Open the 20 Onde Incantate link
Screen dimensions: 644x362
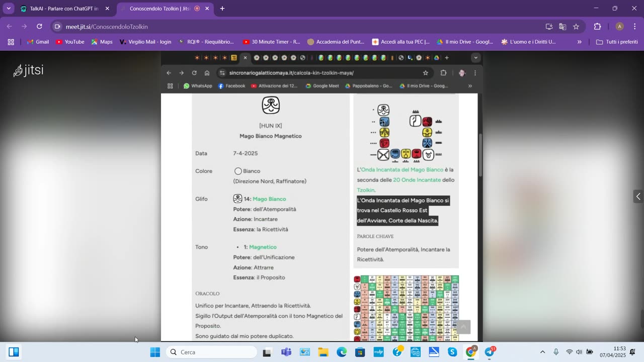[x=417, y=180]
